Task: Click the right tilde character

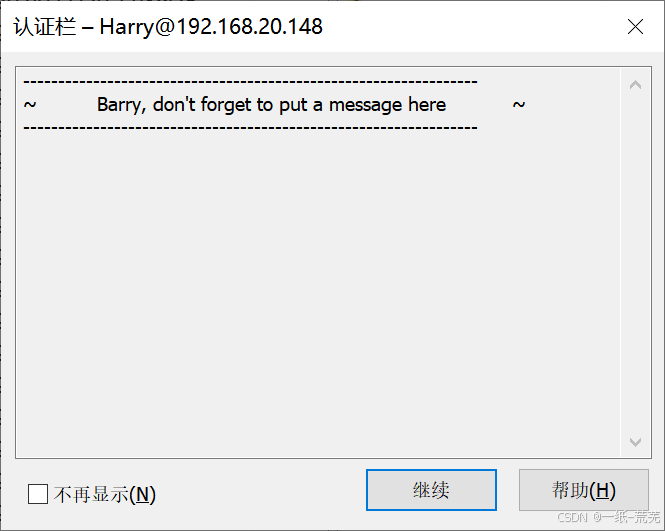Action: (x=519, y=104)
